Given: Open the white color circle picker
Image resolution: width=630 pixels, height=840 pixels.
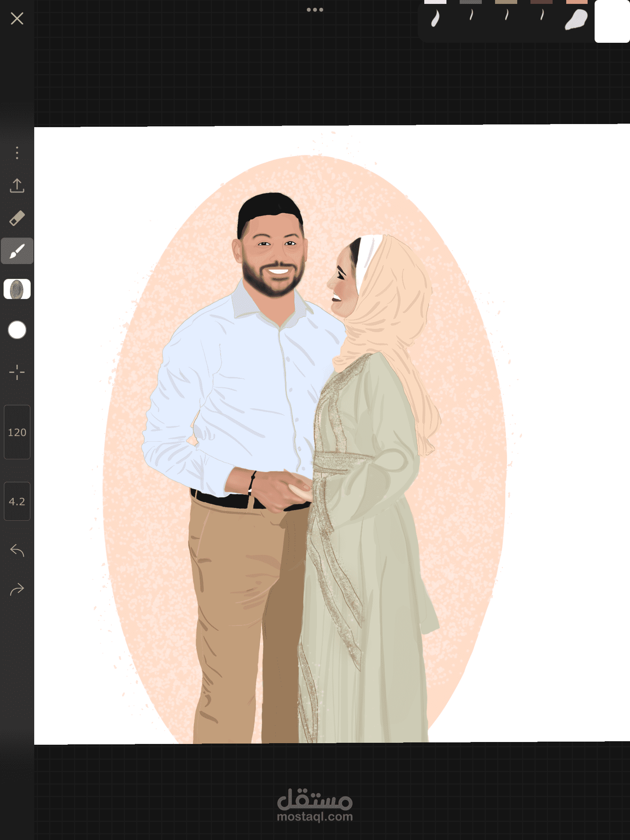Looking at the screenshot, I should (17, 330).
